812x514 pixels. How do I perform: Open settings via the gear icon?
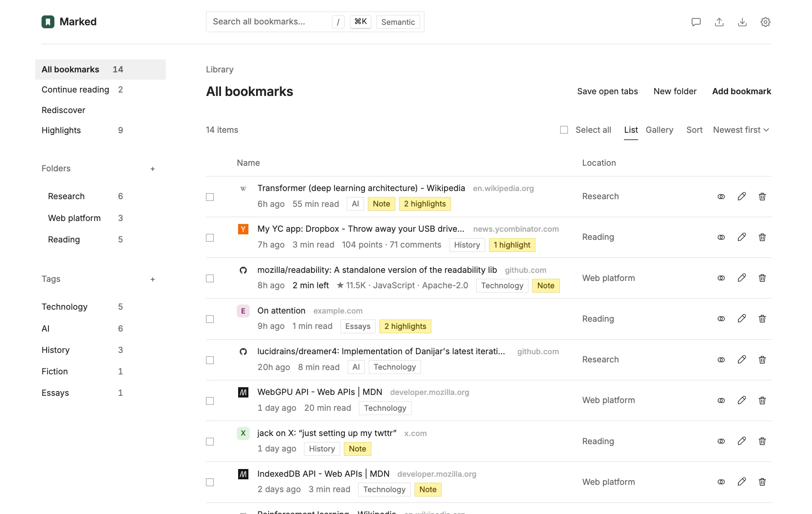pos(765,22)
